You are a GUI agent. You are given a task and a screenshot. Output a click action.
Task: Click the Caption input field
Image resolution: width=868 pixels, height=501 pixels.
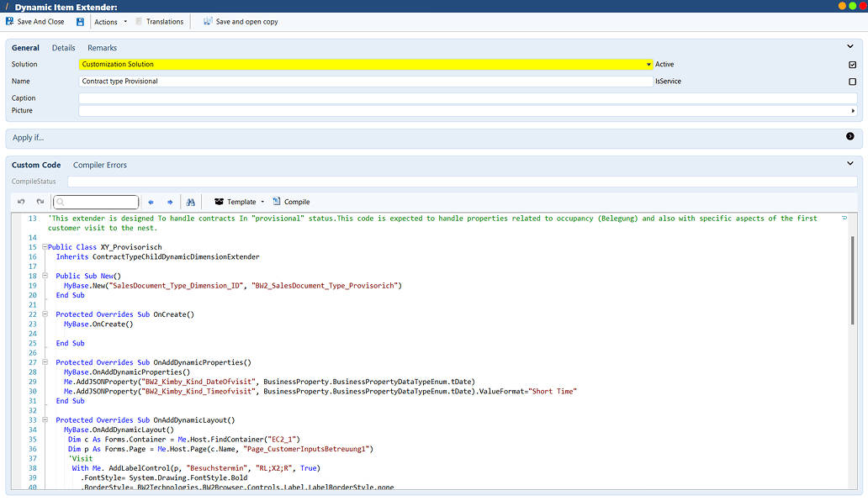[468, 98]
